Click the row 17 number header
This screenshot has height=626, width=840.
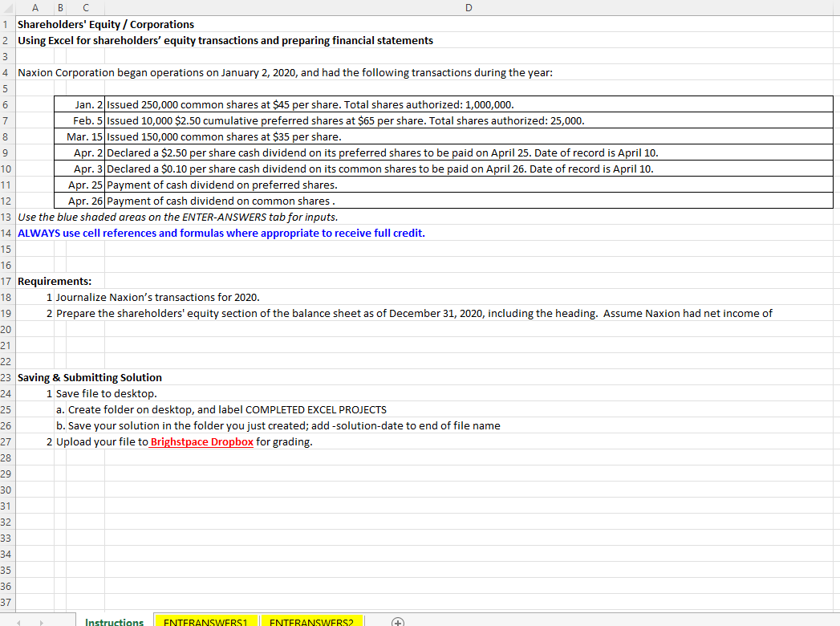[6, 281]
